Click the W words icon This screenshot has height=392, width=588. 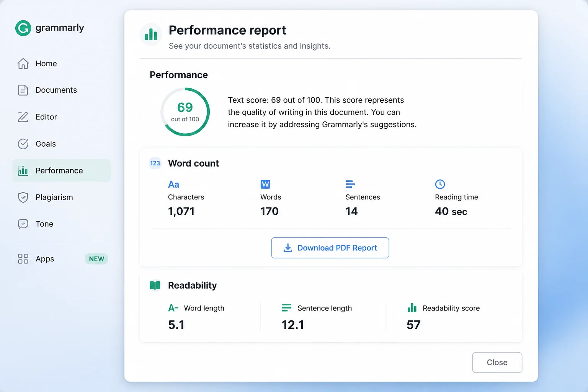[x=265, y=184]
